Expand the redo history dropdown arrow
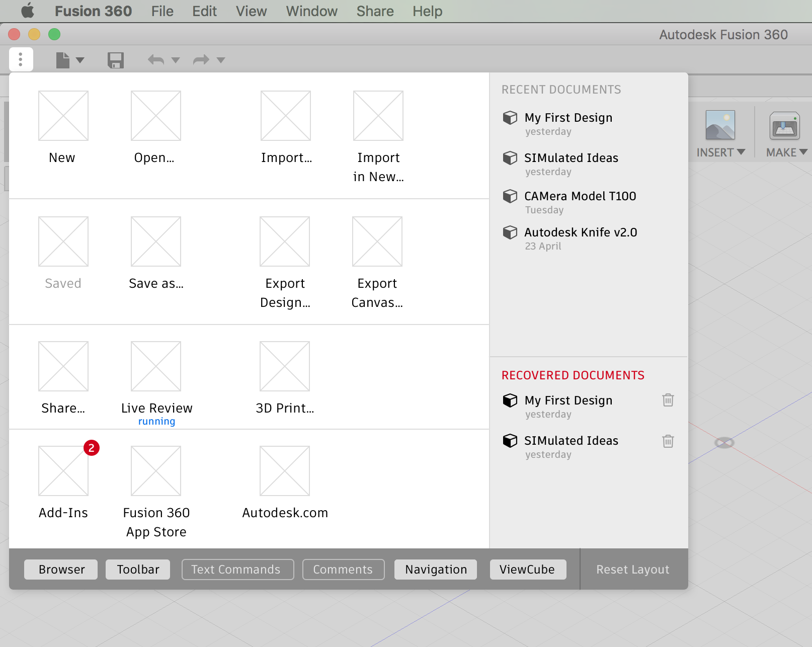The height and width of the screenshot is (647, 812). tap(221, 60)
